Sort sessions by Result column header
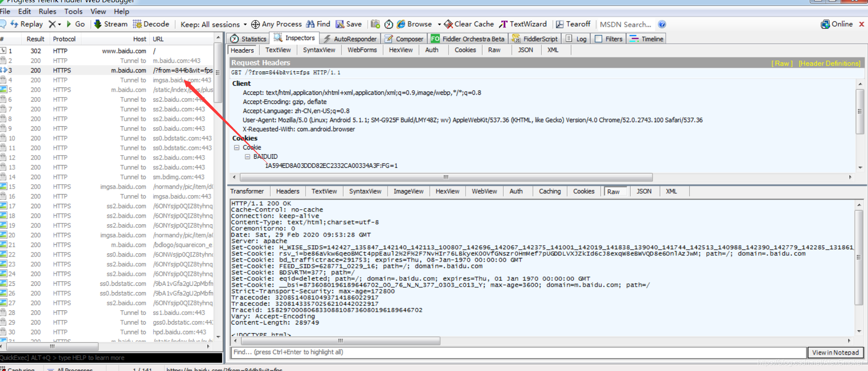 click(x=36, y=39)
